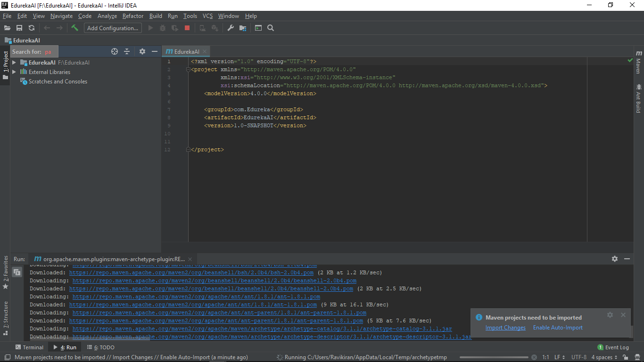This screenshot has height=362, width=644.
Task: Open Project Structure from the toolbar
Action: tap(243, 28)
